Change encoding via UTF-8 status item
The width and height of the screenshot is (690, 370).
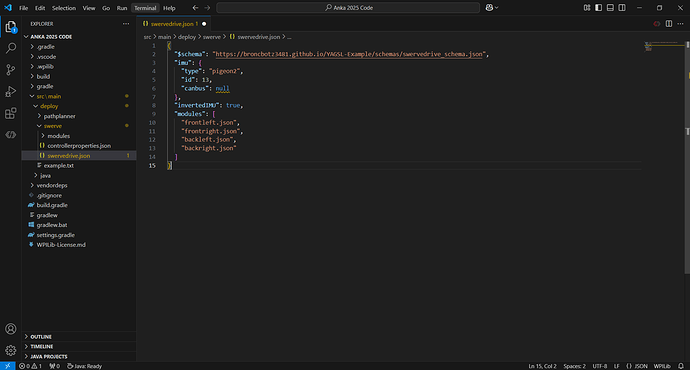tap(599, 366)
